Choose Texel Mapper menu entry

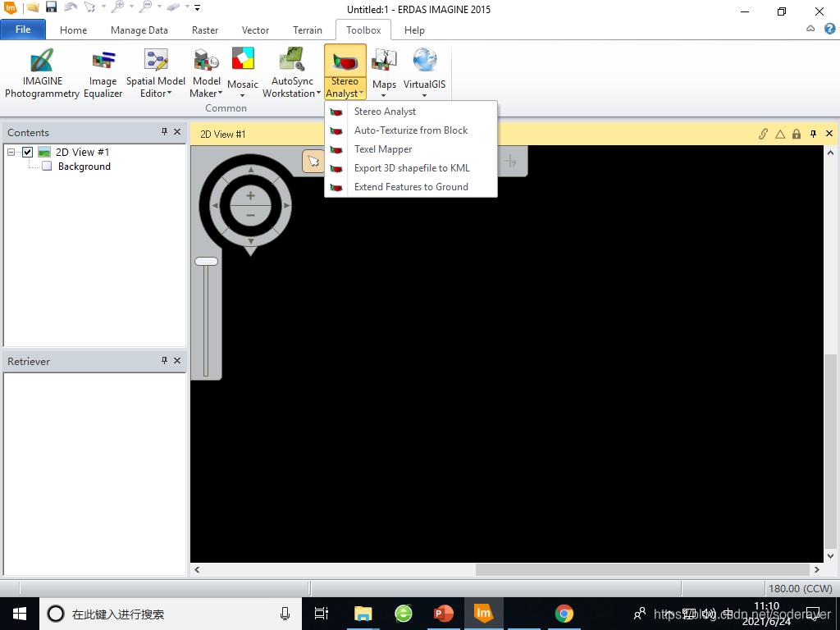[x=411, y=149]
